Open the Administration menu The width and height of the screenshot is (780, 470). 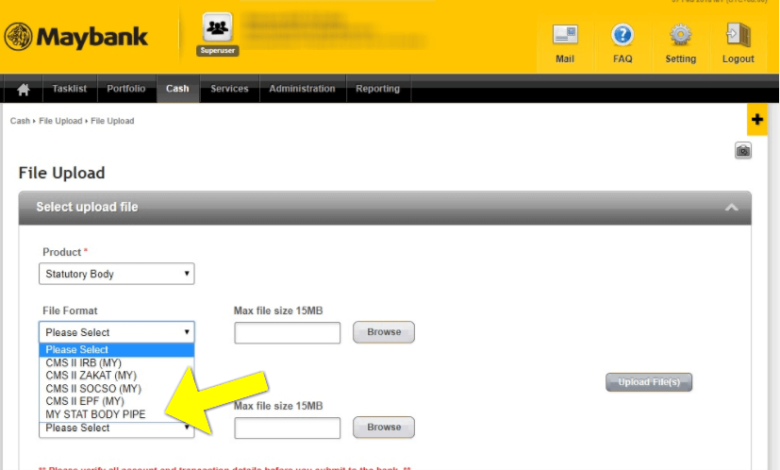tap(302, 89)
